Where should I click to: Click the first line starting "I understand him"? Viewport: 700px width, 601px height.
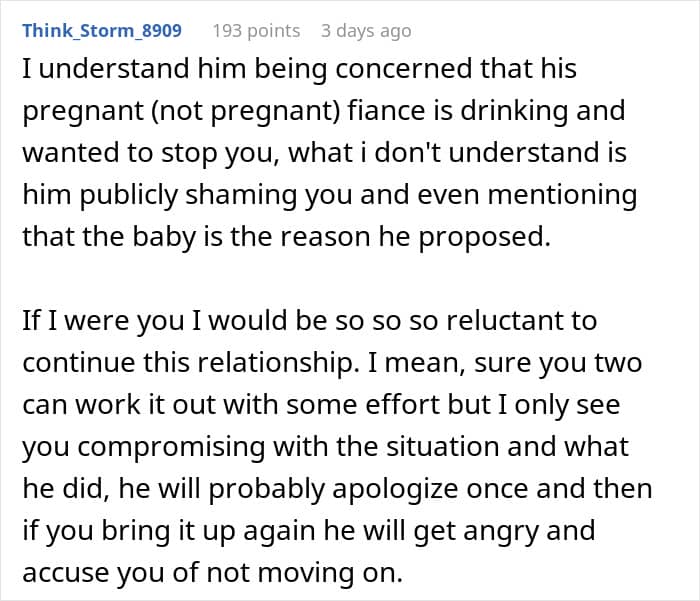[300, 70]
